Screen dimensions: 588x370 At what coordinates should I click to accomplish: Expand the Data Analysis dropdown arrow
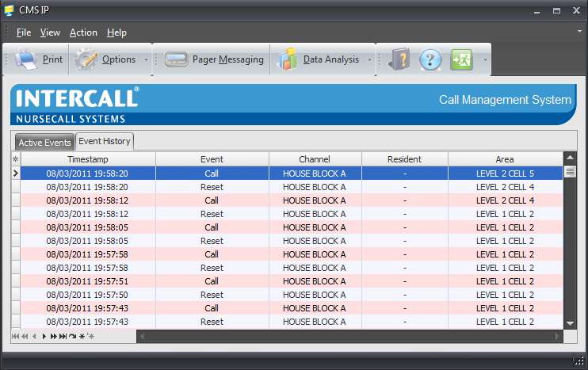click(x=369, y=60)
